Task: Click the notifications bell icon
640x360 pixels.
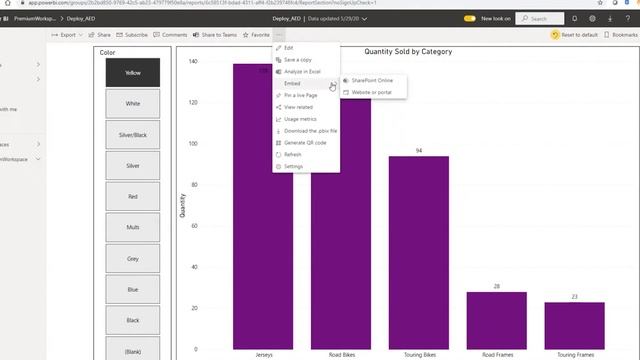Action: pyautogui.click(x=575, y=19)
